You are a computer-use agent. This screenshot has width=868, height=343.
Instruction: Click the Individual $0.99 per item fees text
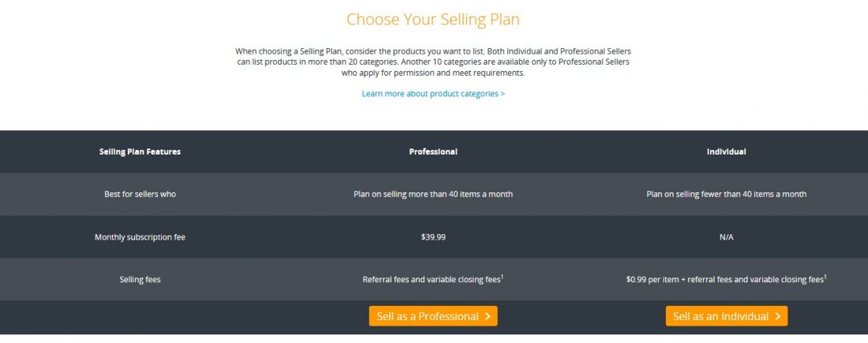[724, 279]
